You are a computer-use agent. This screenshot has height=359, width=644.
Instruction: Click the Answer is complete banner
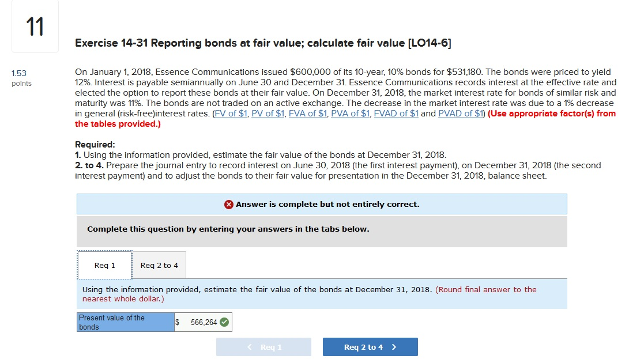(322, 203)
